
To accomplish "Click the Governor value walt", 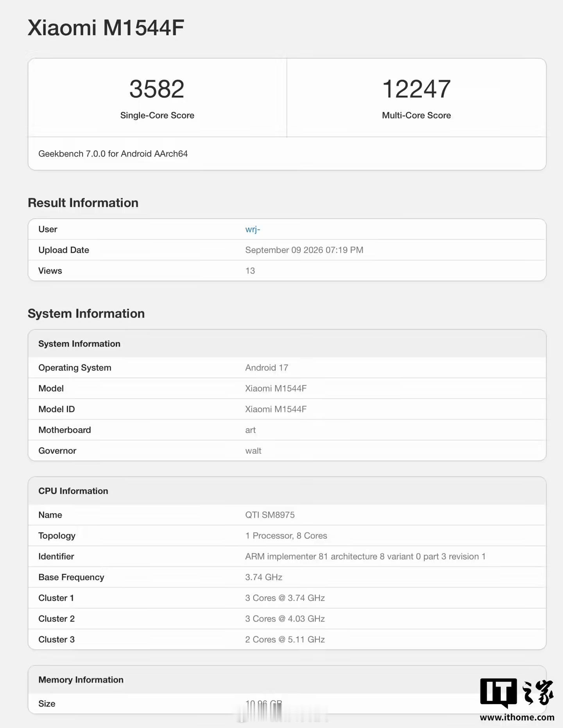I will pyautogui.click(x=253, y=451).
